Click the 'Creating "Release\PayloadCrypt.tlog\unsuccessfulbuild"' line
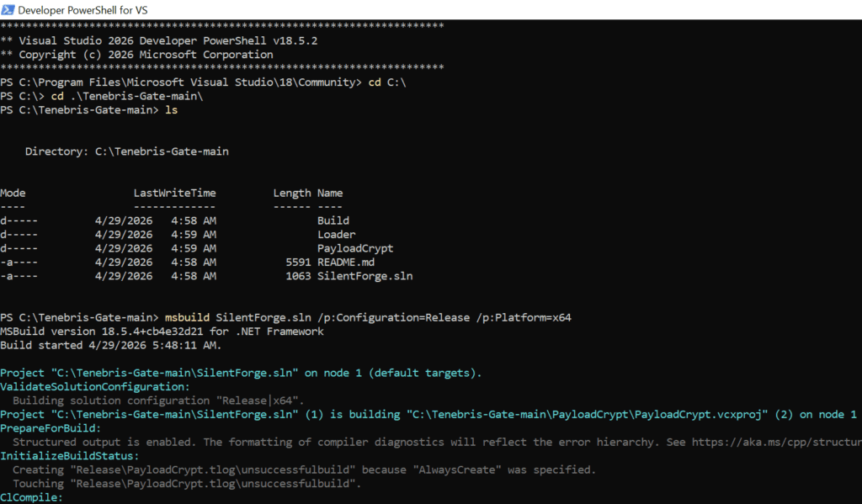Image resolution: width=862 pixels, height=504 pixels. coord(305,470)
